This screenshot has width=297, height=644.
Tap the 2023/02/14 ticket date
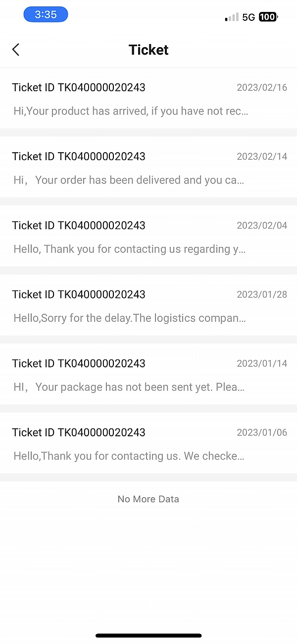point(262,157)
